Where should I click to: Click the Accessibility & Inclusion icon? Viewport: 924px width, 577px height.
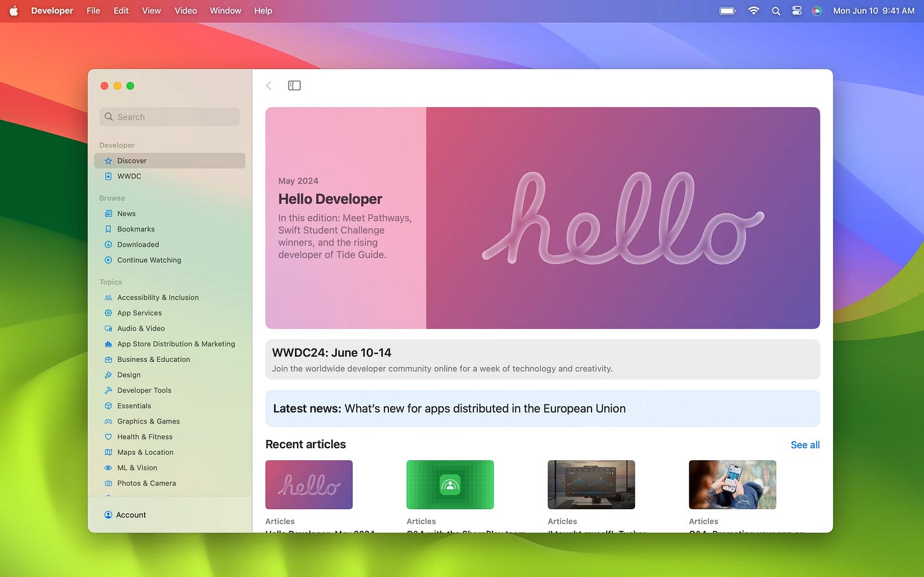tap(108, 298)
